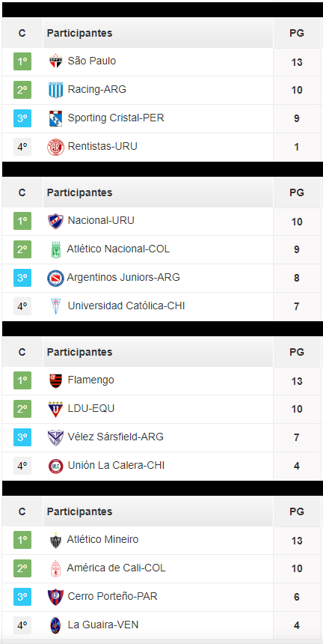Click the Vélez Sársfield-ARG badge

click(x=55, y=437)
